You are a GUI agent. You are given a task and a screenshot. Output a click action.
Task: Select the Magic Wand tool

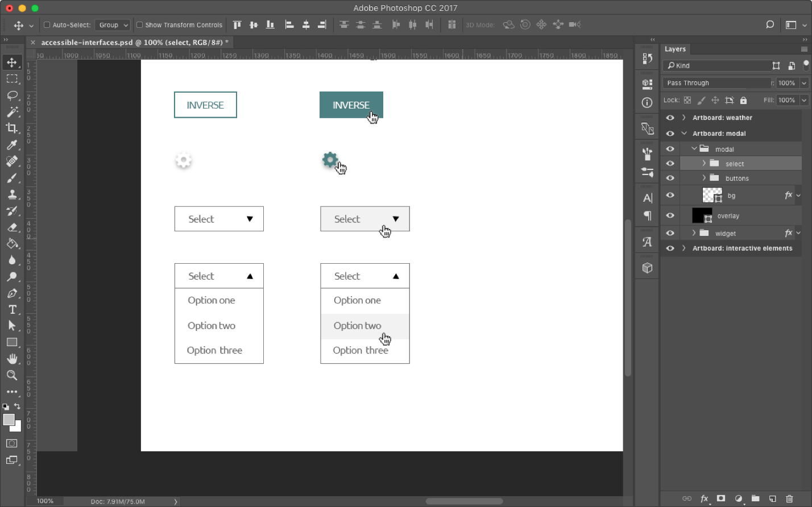pos(12,112)
